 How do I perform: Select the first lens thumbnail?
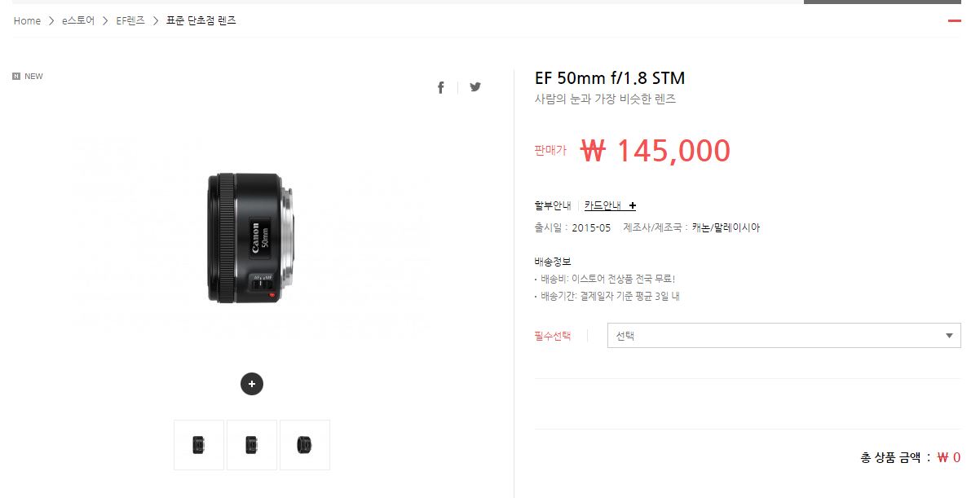coord(199,445)
